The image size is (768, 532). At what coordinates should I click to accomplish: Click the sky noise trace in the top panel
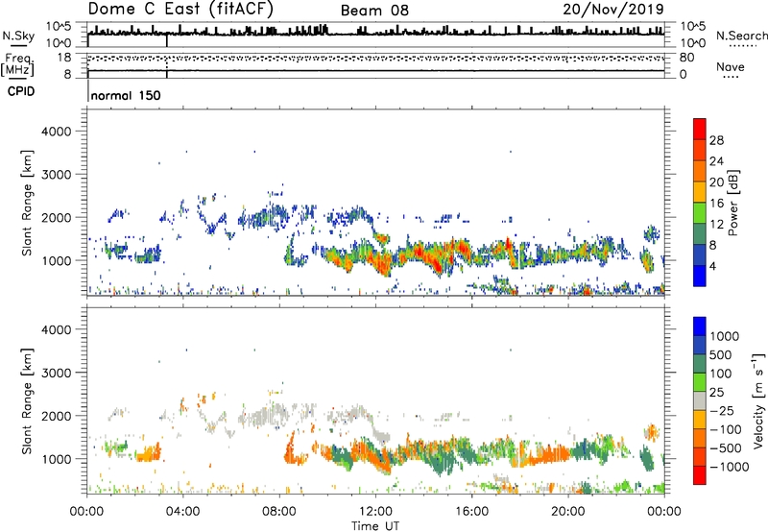click(x=375, y=33)
